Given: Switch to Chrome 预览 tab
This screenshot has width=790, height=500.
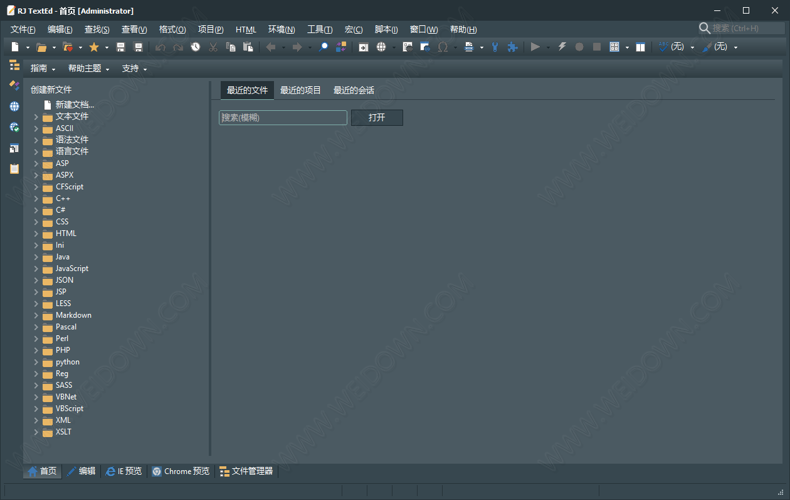Looking at the screenshot, I should pyautogui.click(x=180, y=471).
